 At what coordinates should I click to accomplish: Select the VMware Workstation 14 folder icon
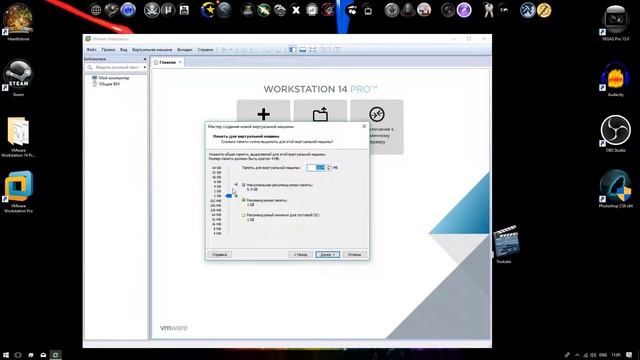point(18,137)
